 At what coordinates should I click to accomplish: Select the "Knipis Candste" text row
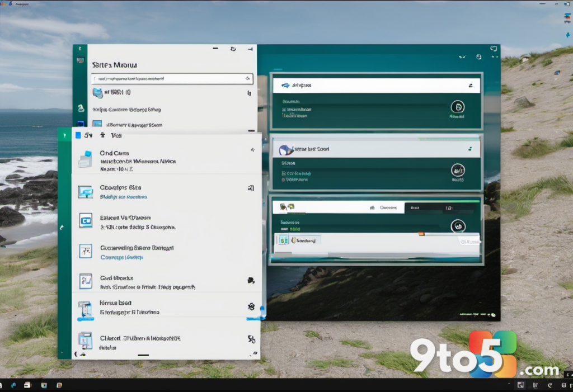click(127, 110)
